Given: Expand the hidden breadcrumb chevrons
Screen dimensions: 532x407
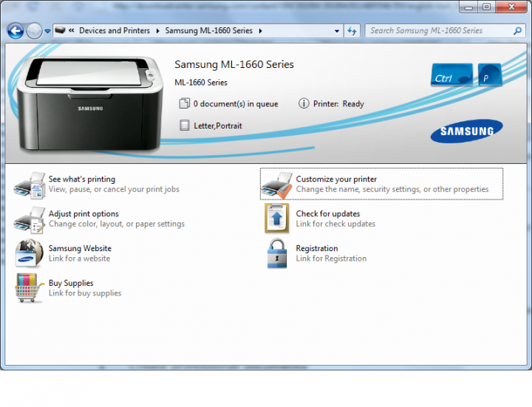Looking at the screenshot, I should (x=71, y=30).
